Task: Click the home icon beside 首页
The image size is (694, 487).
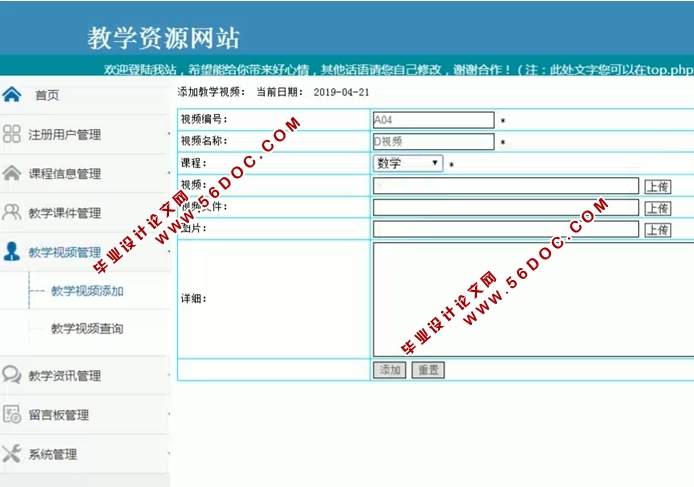Action: point(12,94)
